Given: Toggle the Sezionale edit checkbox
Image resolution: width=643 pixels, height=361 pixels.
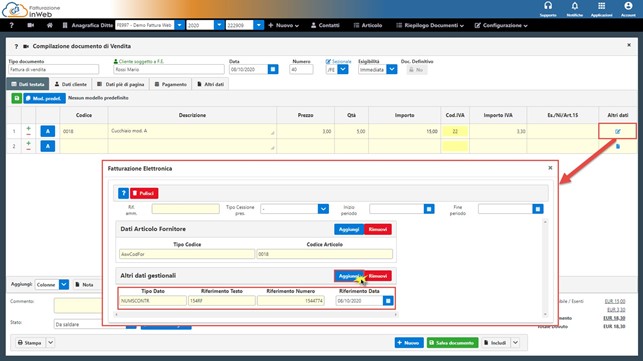Looking at the screenshot, I should click(x=328, y=62).
